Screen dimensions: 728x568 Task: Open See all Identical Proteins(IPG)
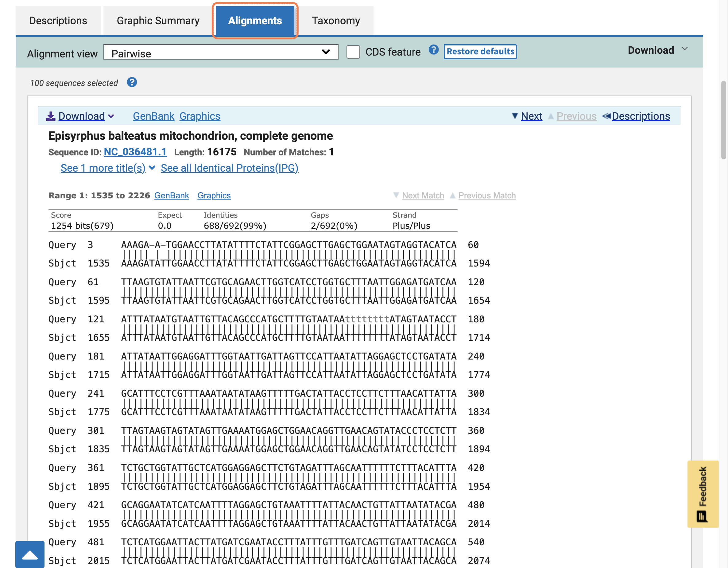(229, 168)
